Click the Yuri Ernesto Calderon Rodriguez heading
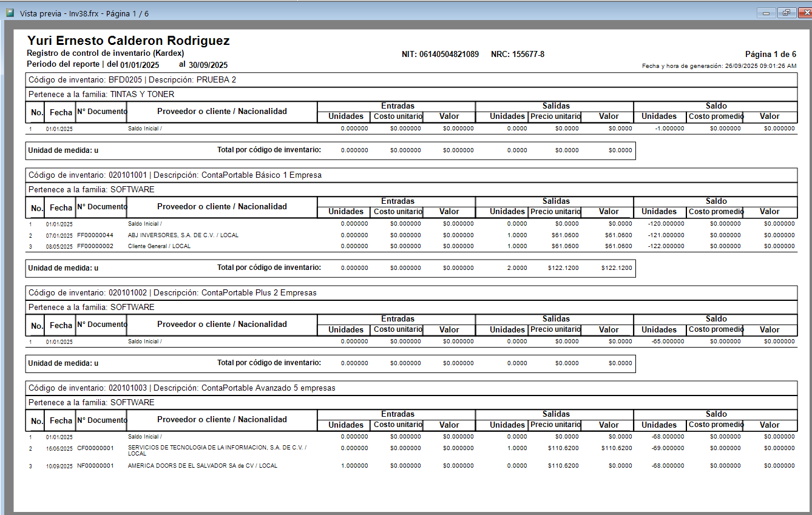The image size is (812, 515). 129,41
